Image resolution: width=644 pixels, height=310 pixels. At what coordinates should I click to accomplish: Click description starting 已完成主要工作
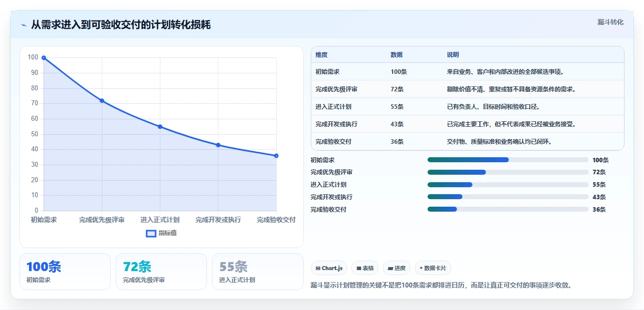(512, 124)
